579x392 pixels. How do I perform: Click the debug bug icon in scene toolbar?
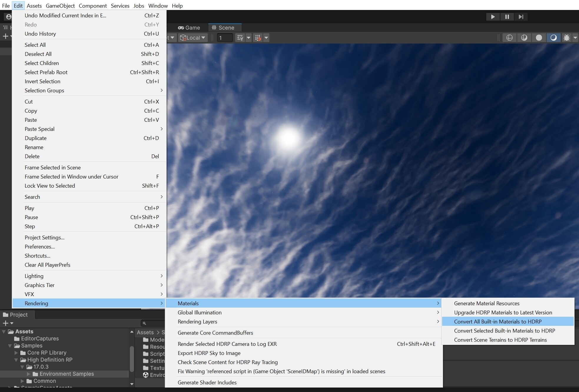click(567, 38)
